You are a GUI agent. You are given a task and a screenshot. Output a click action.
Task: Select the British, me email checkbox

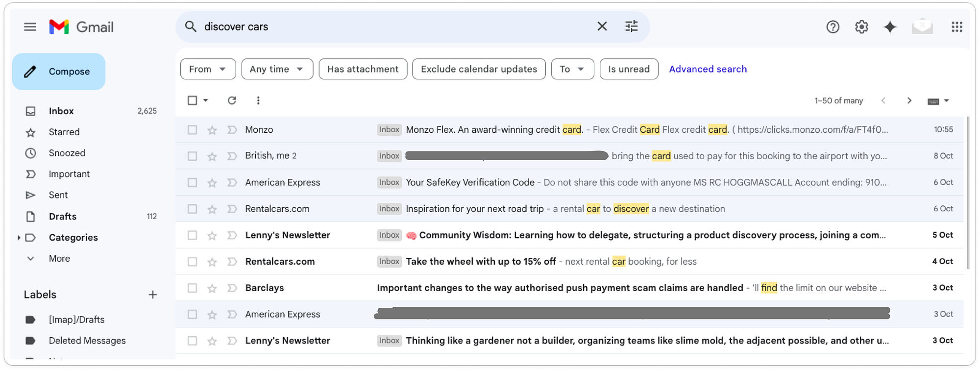[192, 156]
